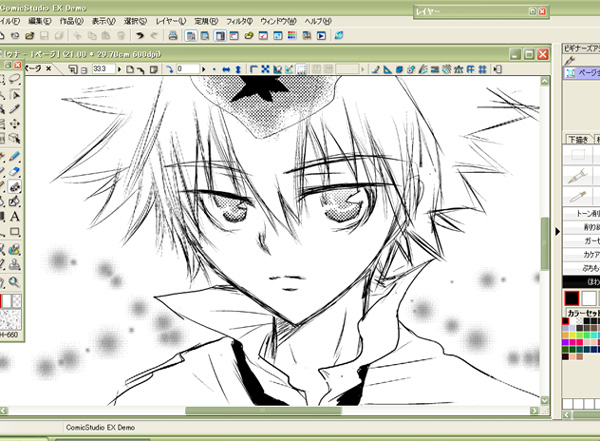Click the Save disk icon
Viewport: 600px width, 441px height.
click(x=44, y=36)
